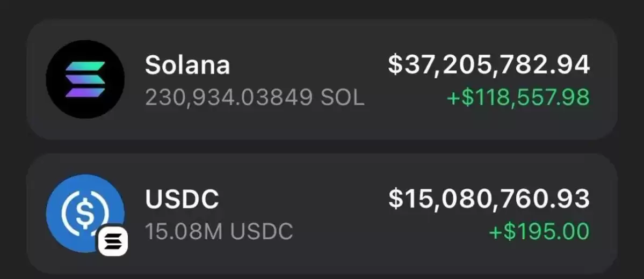644x279 pixels.
Task: Click the dollar sign inside USDC logo
Action: tap(85, 214)
